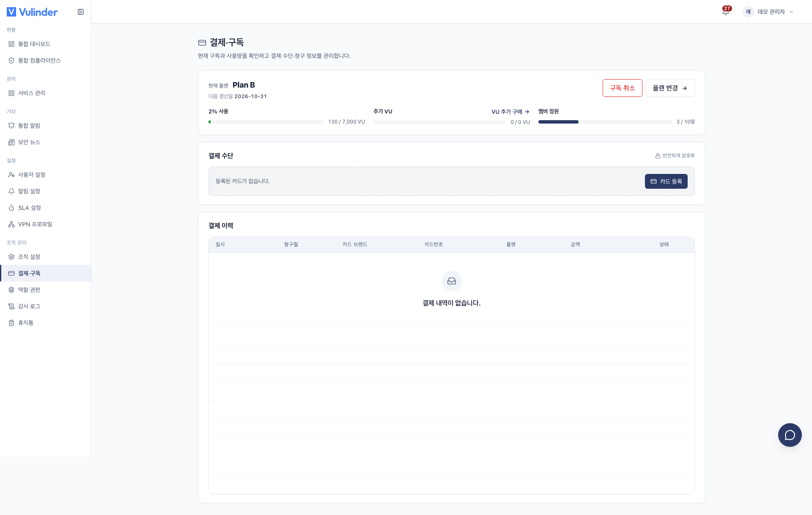Click the Plan B plan name
The height and width of the screenshot is (515, 812).
click(244, 85)
